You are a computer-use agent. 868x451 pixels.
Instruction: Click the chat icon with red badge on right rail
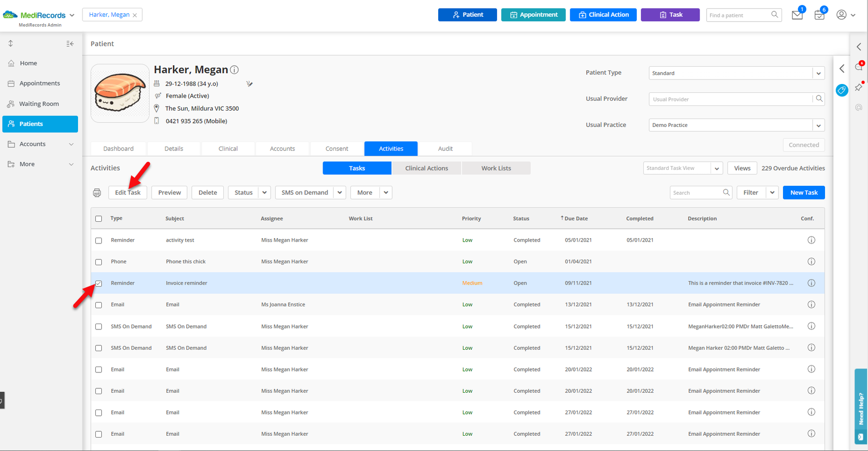(x=859, y=67)
